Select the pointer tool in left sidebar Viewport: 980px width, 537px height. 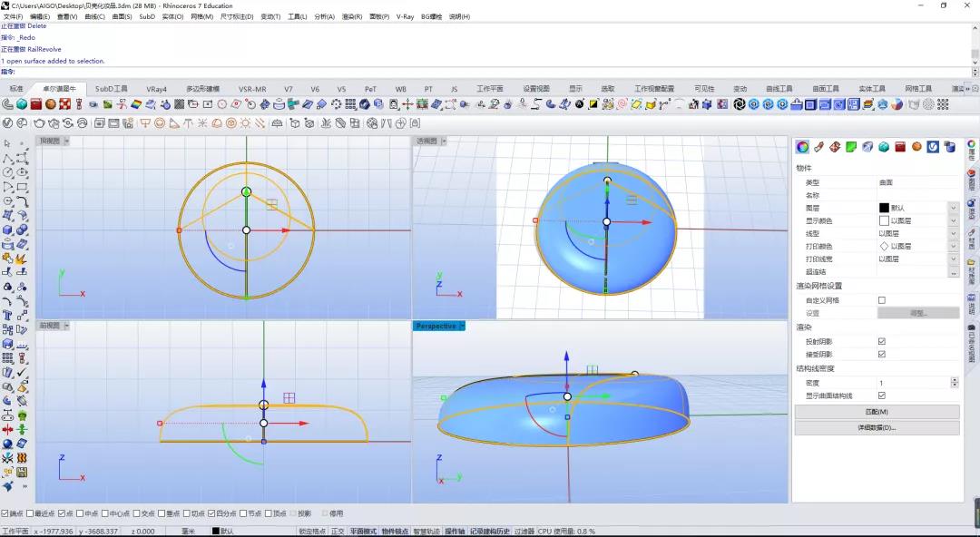click(x=7, y=144)
